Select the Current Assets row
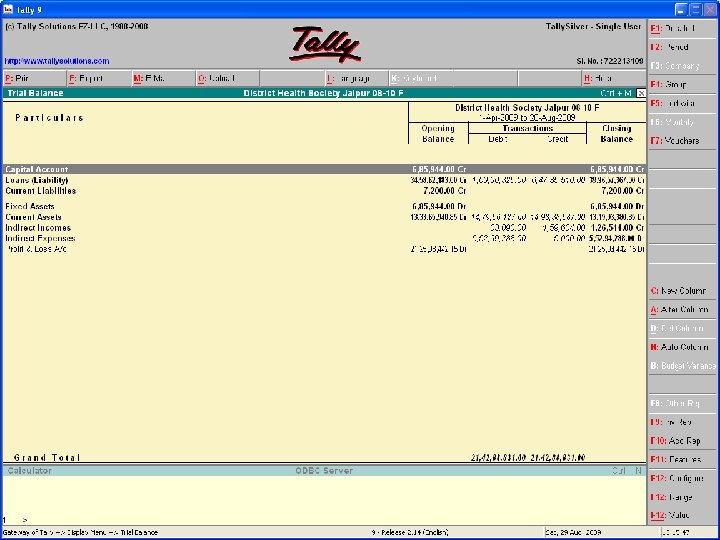This screenshot has height=540, width=720. coord(324,217)
